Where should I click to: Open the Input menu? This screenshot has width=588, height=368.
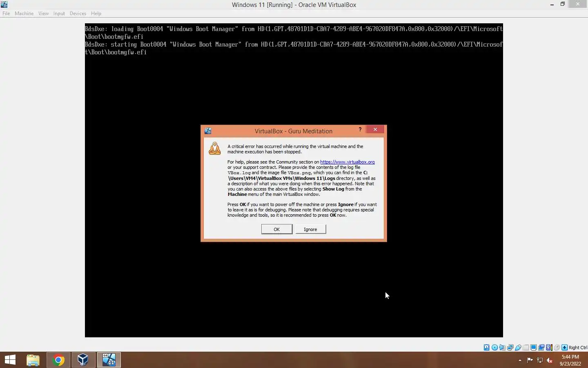(x=59, y=13)
